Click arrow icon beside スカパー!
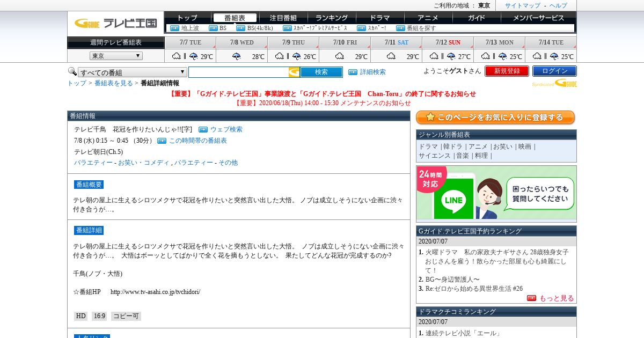The height and width of the screenshot is (338, 644). [x=361, y=28]
